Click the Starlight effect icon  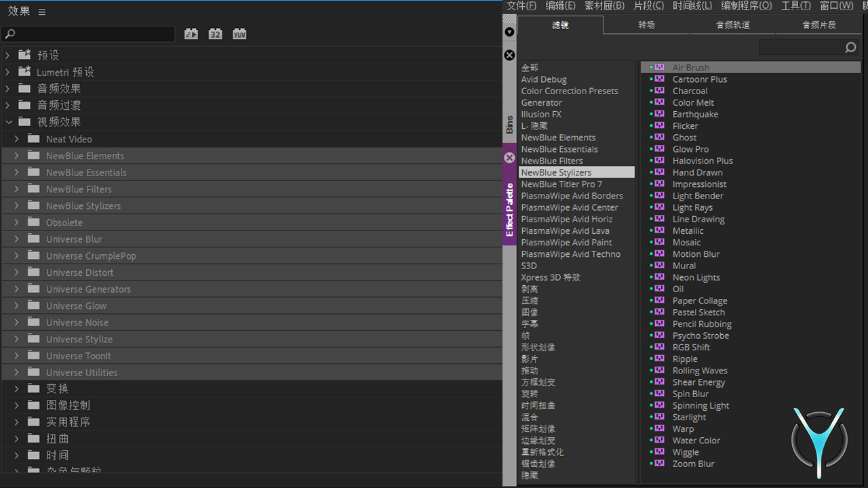tap(659, 417)
